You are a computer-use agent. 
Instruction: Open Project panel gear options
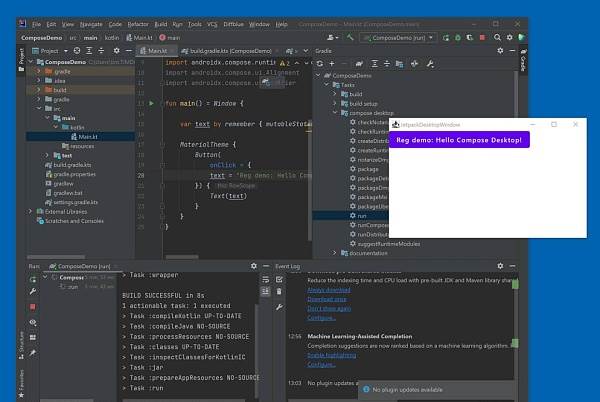(x=117, y=50)
